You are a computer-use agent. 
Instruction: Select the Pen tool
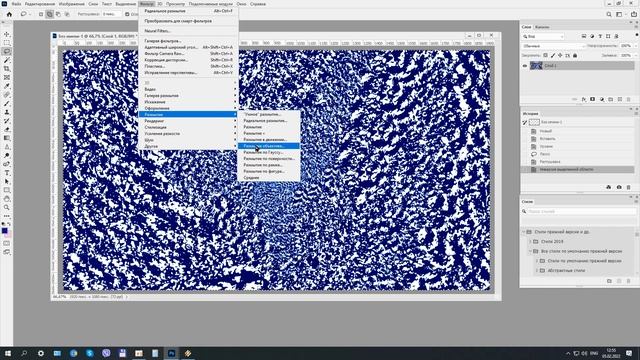pyautogui.click(x=7, y=164)
